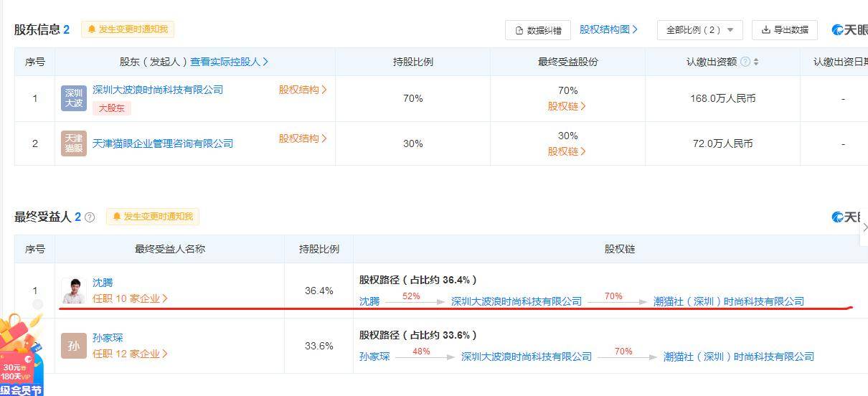The height and width of the screenshot is (396, 868).
Task: Open 股权链 under 70% final share
Action: coord(567,106)
